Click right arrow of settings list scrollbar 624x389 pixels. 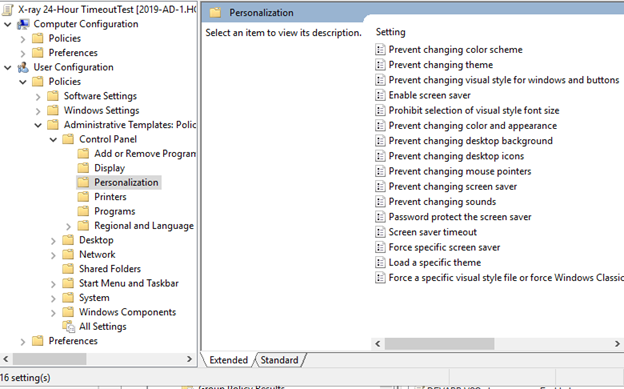[x=617, y=344]
